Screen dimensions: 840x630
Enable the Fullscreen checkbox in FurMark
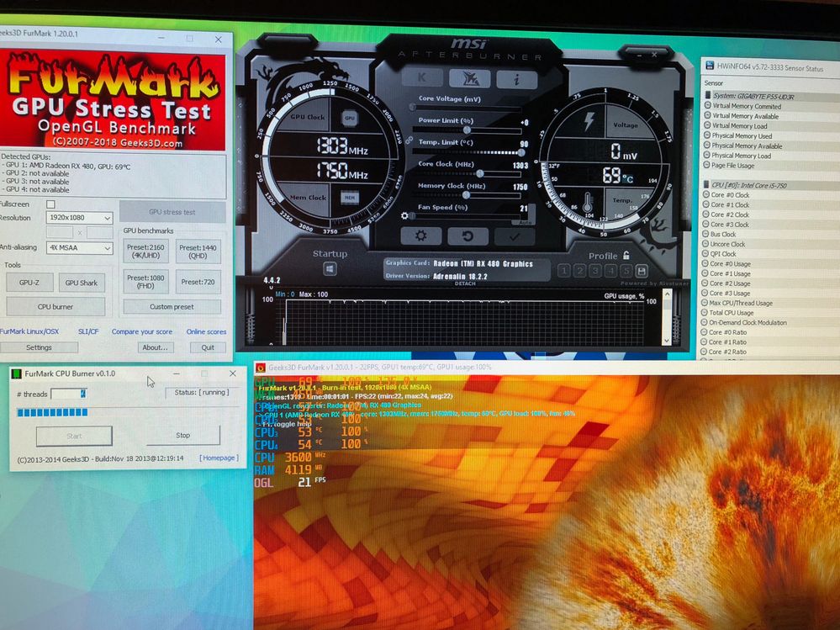click(x=50, y=204)
